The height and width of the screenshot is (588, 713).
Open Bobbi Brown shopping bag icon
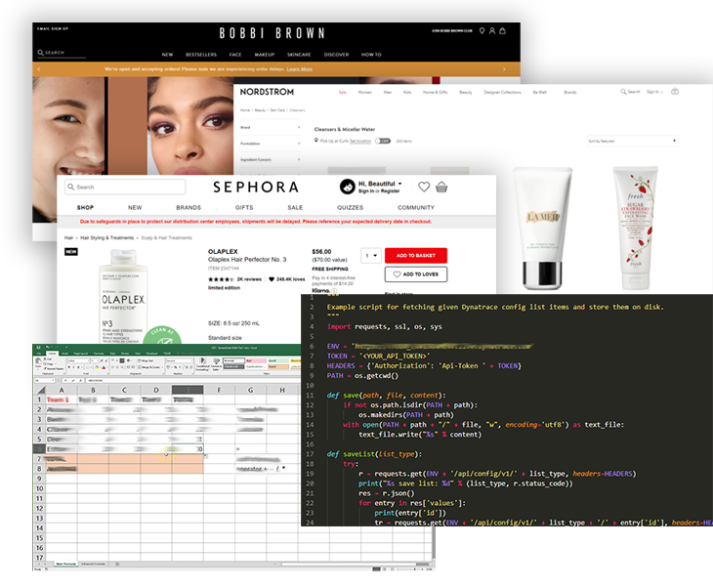[502, 31]
